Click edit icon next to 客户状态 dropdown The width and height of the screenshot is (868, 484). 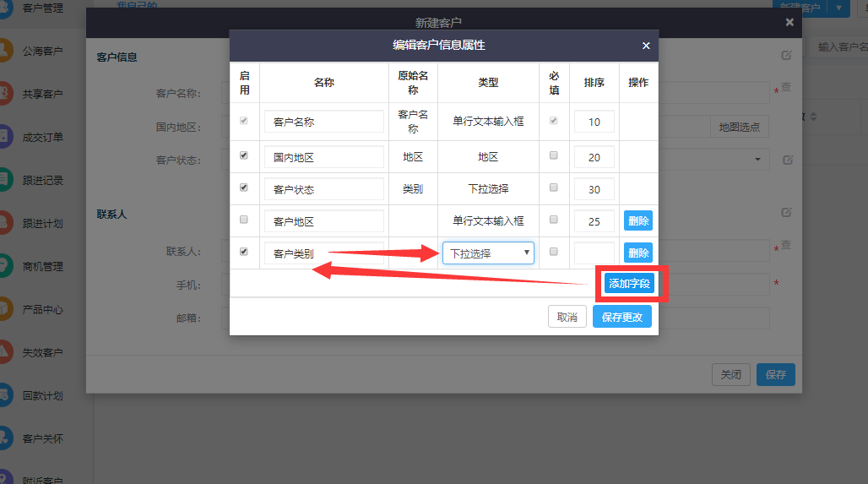(x=788, y=160)
